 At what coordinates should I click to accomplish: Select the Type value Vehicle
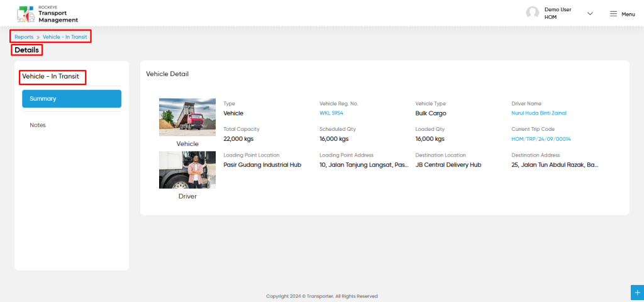(233, 113)
